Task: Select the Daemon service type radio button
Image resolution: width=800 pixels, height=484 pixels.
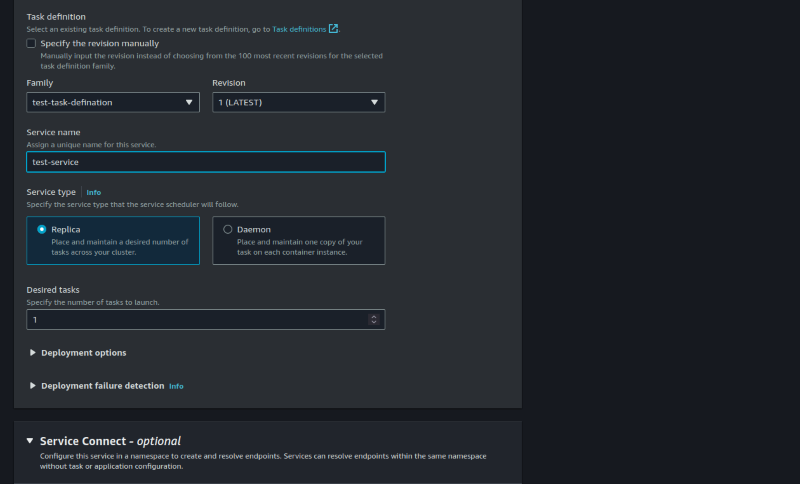Action: 228,229
